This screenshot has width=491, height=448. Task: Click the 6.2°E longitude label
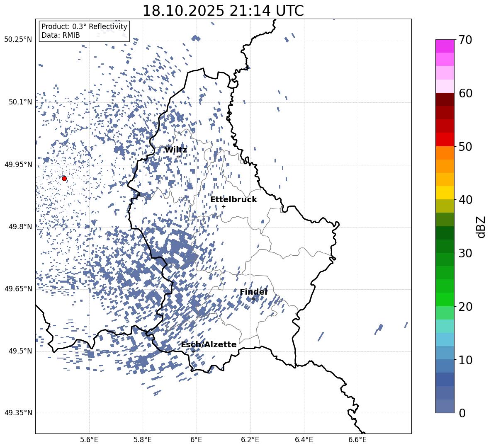pos(250,440)
